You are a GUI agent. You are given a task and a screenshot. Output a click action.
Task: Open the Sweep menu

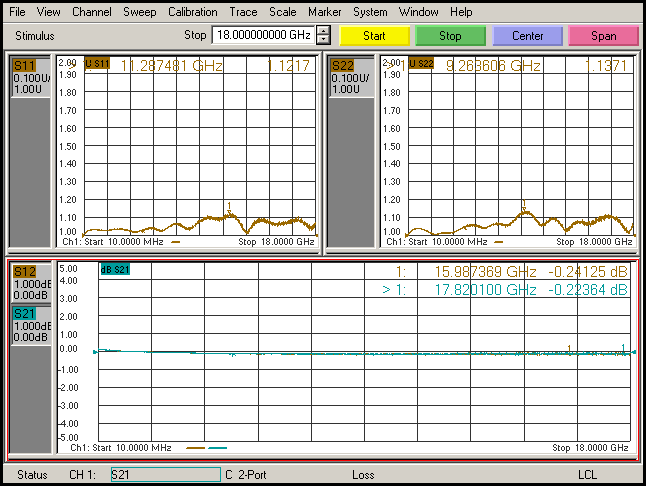pyautogui.click(x=139, y=12)
